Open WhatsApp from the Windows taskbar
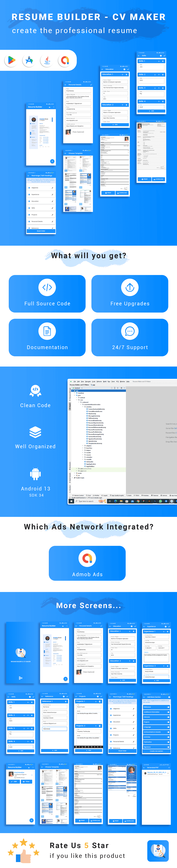177x868 pixels. pyautogui.click(x=160, y=501)
